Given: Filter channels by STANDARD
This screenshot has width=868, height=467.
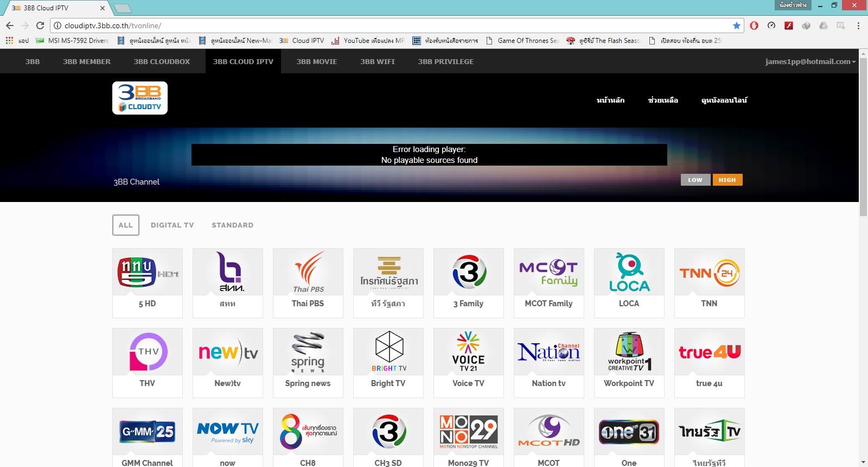Looking at the screenshot, I should pyautogui.click(x=233, y=225).
